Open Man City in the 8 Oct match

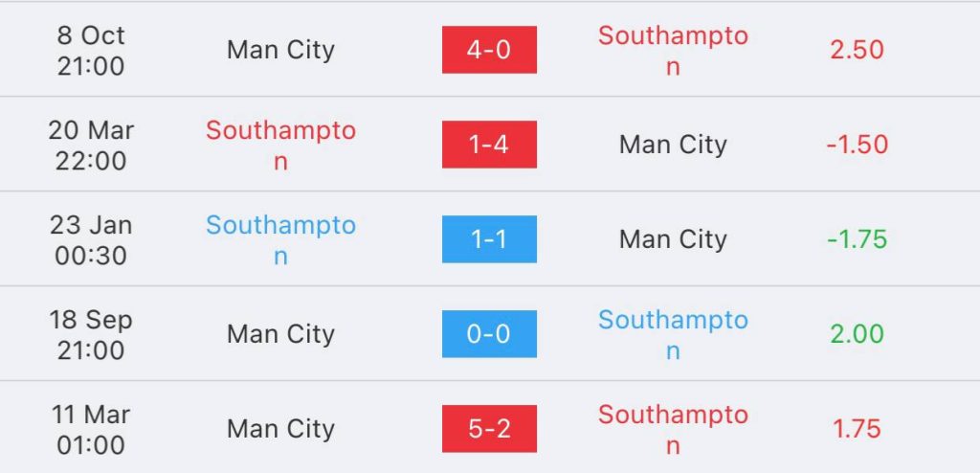point(280,50)
